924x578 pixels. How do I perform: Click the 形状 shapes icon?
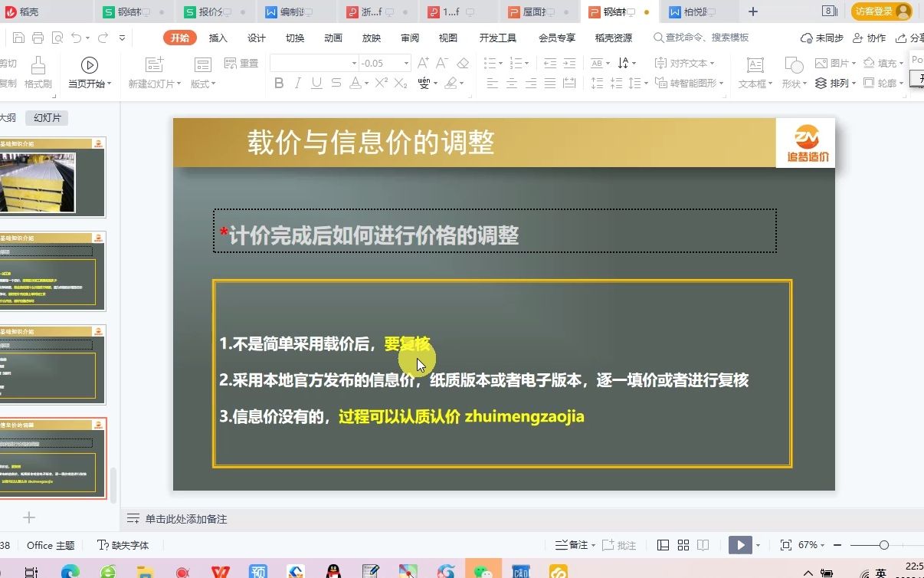point(793,73)
